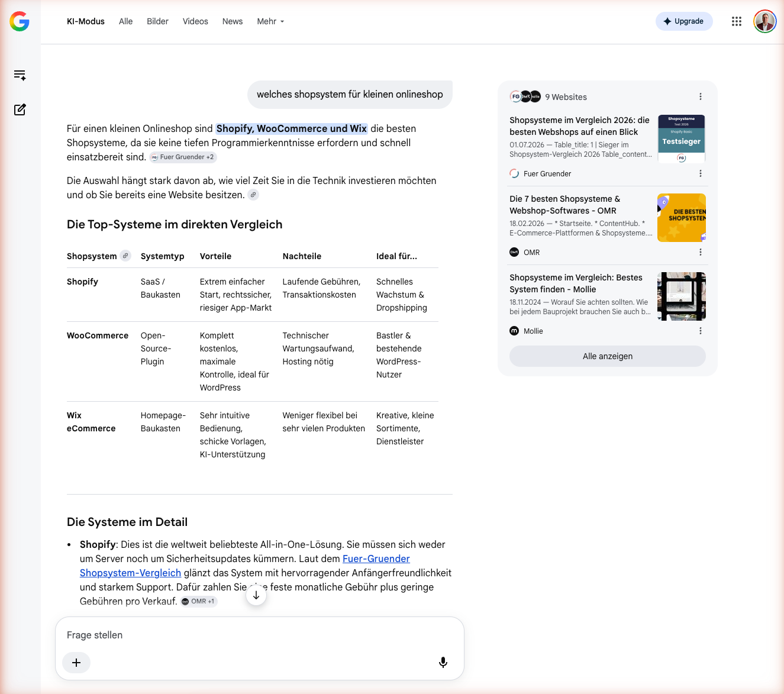Click the link icon after 'Website besitzen'
This screenshot has height=694, width=784.
[253, 195]
